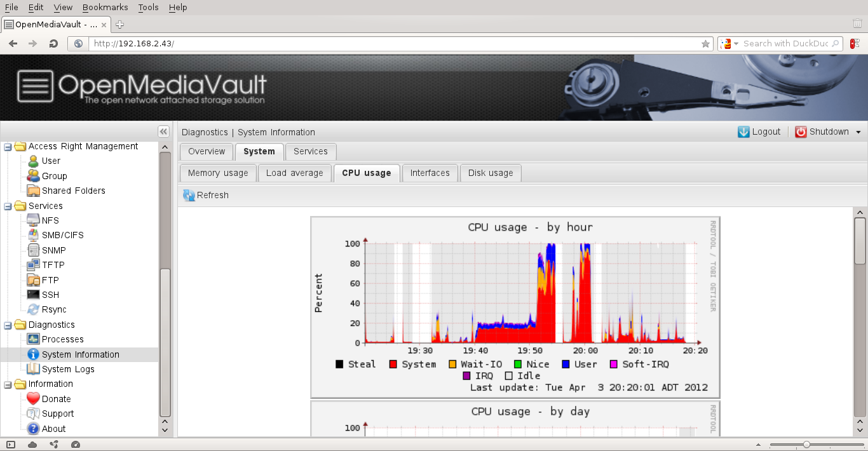Viewport: 868px width, 451px height.
Task: Switch to the Overview tab
Action: [x=207, y=152]
